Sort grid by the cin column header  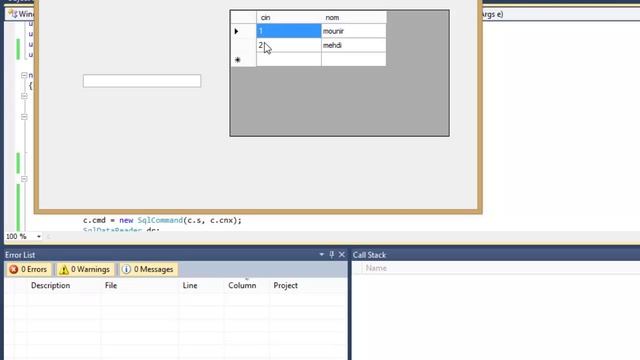[x=289, y=18]
